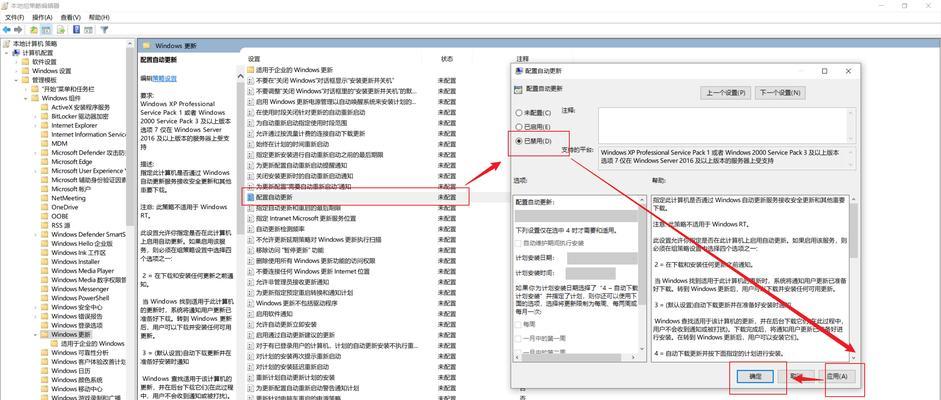Select 未配置(C) radio button
The image size is (941, 400).
519,113
